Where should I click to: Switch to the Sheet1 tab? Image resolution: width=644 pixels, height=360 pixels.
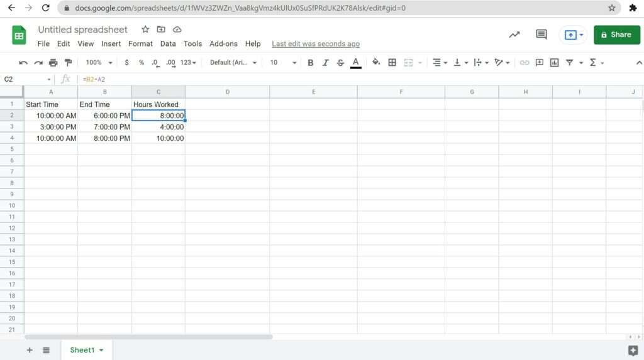[x=86, y=350]
